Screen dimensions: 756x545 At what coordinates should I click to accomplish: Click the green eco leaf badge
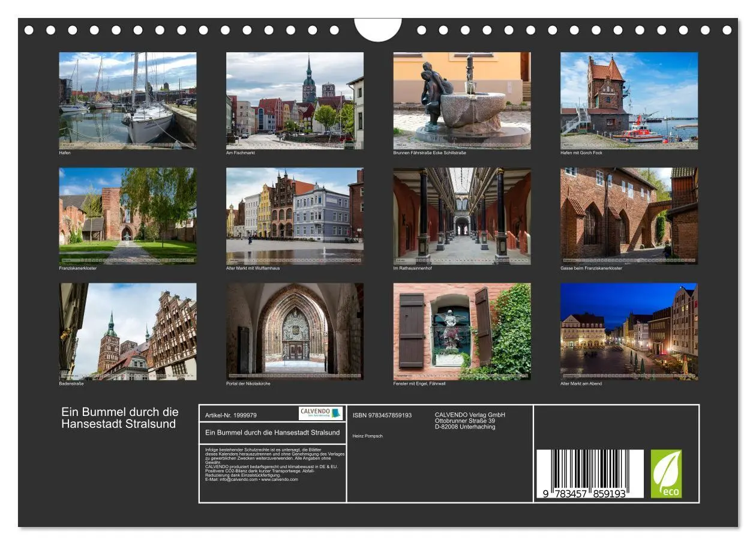click(667, 474)
